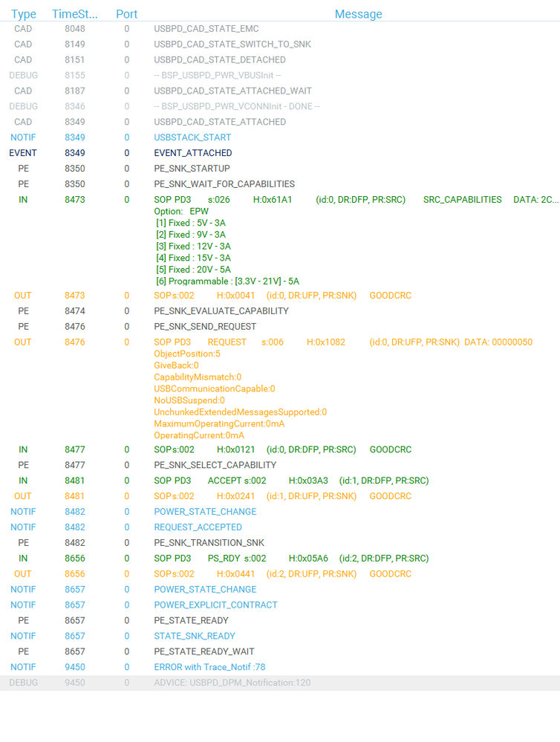
Task: Click the REQUEST message header H:0x1082
Action: point(326,342)
